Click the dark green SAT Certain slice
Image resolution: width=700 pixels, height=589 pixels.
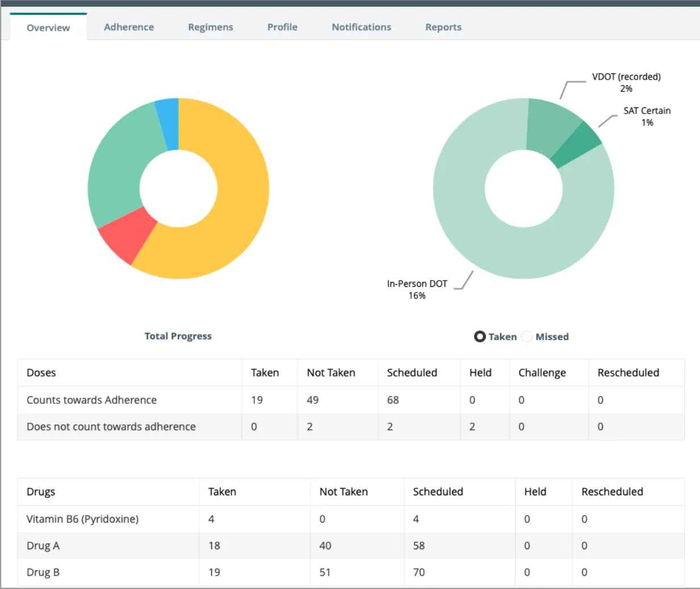click(x=577, y=145)
